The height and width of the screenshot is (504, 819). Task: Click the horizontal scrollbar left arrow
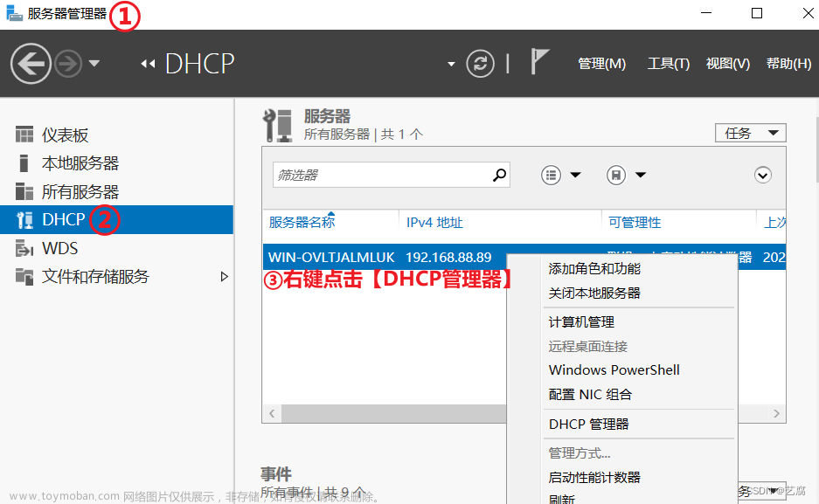click(272, 414)
